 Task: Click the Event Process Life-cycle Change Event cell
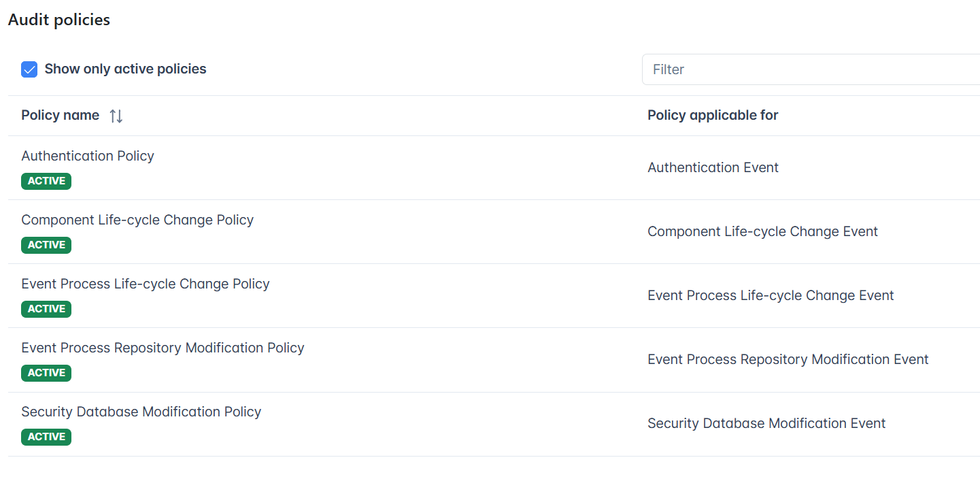[x=771, y=295]
